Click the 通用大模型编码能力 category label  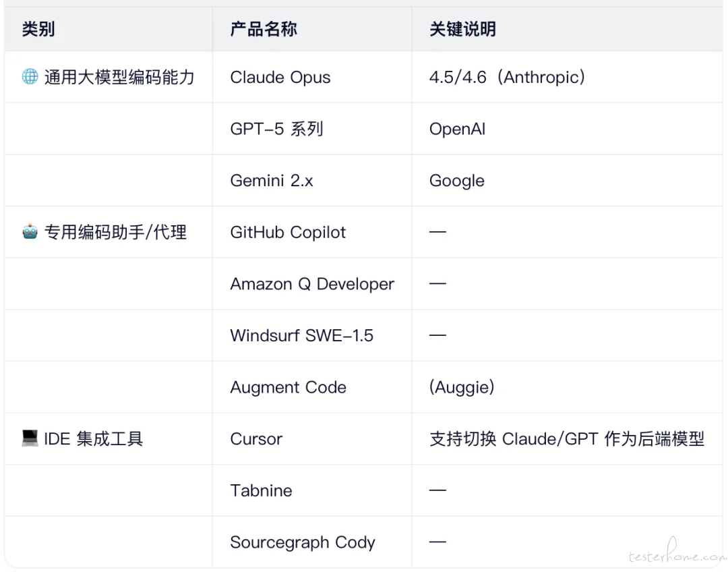[x=119, y=78]
